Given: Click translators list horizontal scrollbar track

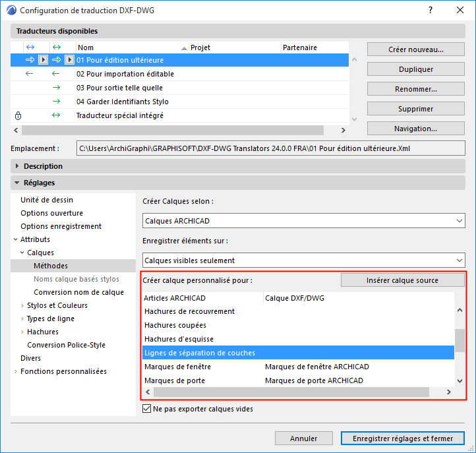Looking at the screenshot, I should pos(173,131).
